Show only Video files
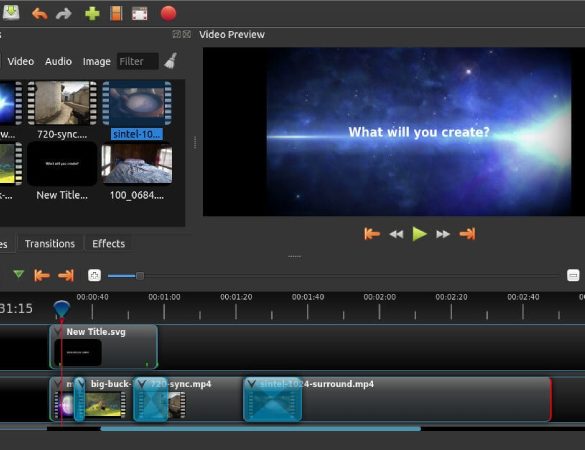Screen dimensions: 585x450 [21, 61]
